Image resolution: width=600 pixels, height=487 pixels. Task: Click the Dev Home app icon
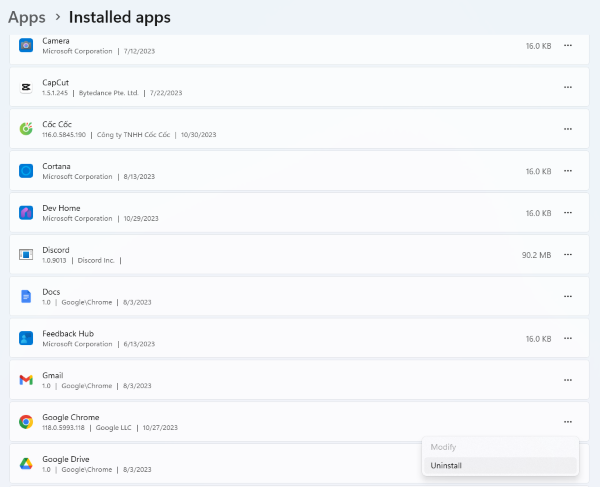point(26,213)
